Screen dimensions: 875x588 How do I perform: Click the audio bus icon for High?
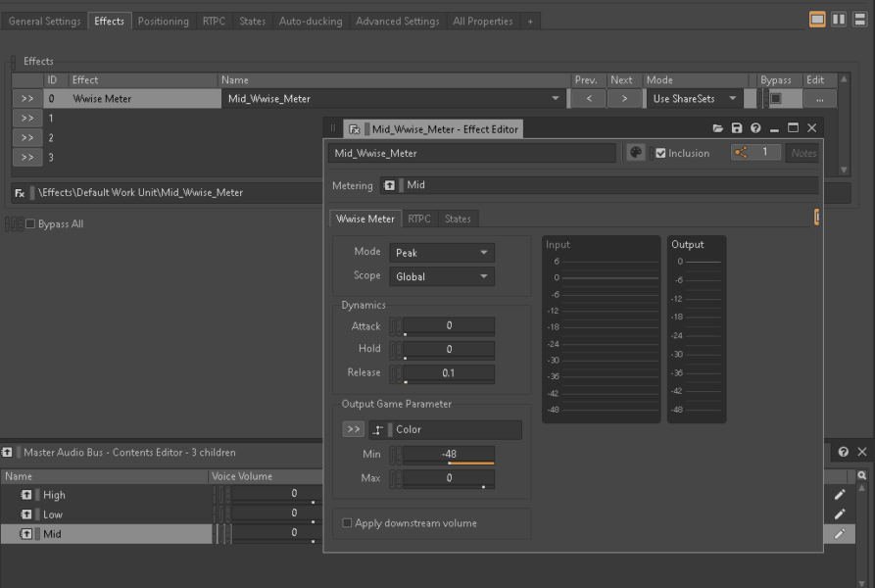click(x=26, y=495)
